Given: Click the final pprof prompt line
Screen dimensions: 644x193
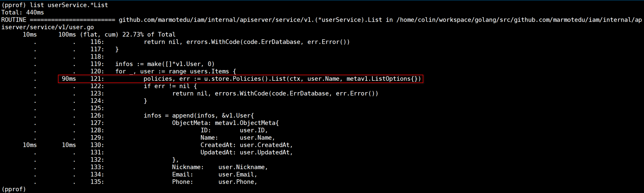Looking at the screenshot, I should 14,189.
